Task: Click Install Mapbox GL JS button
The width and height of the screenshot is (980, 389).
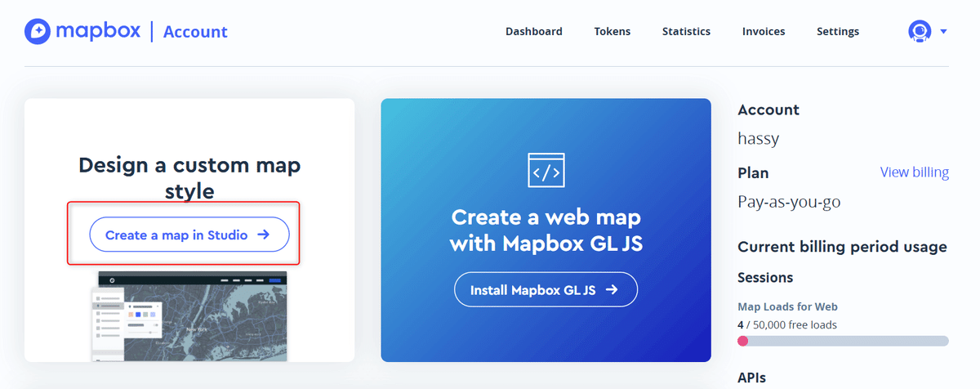Action: coord(546,289)
